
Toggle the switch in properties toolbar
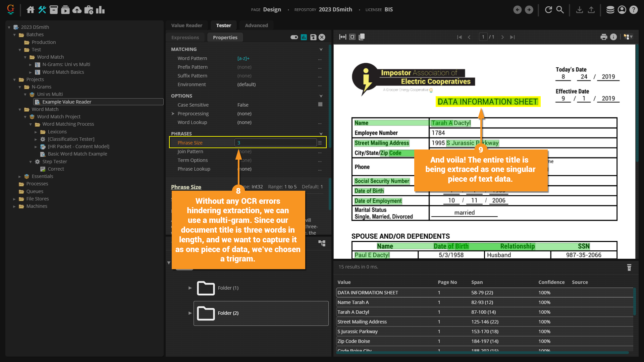click(x=294, y=37)
